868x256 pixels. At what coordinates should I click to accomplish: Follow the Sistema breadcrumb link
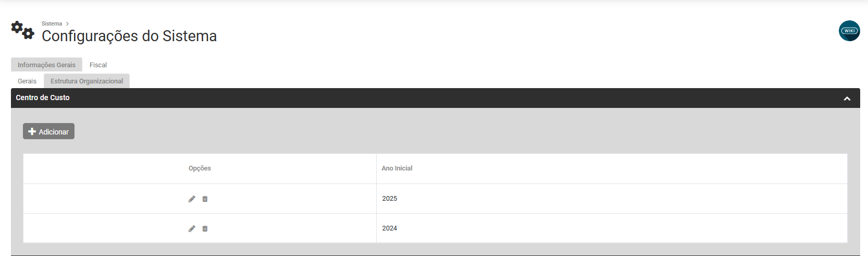(52, 23)
